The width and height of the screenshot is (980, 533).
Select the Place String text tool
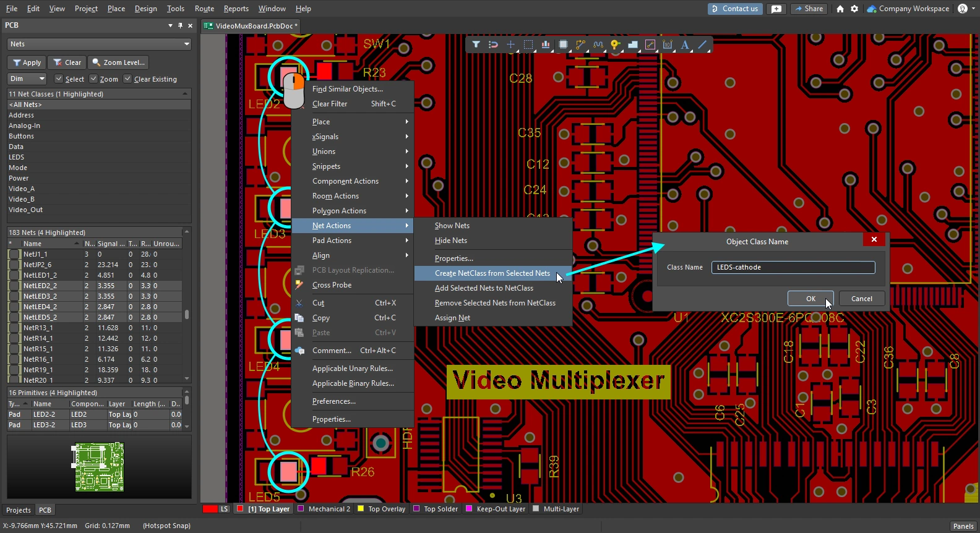(685, 45)
